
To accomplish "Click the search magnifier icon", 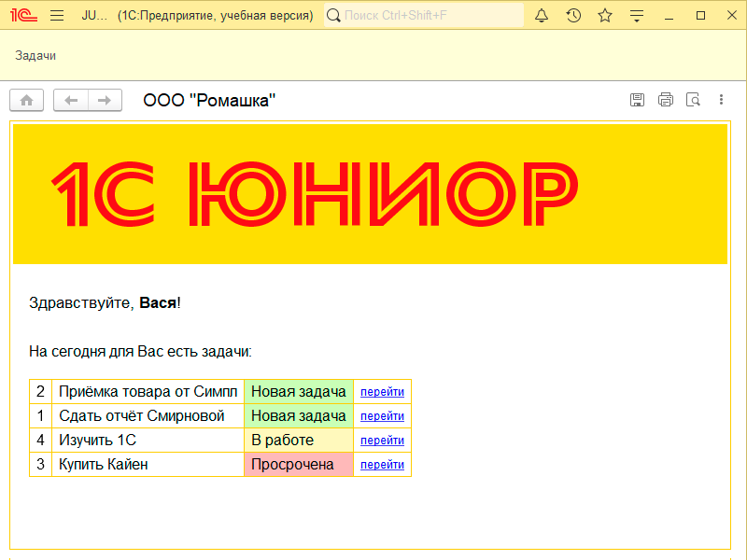I will pos(333,15).
